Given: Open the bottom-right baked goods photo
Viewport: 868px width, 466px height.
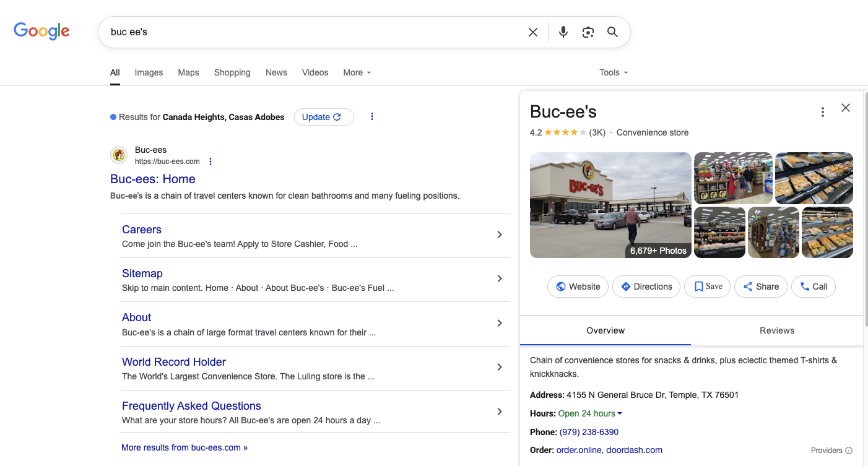Looking at the screenshot, I should [827, 232].
